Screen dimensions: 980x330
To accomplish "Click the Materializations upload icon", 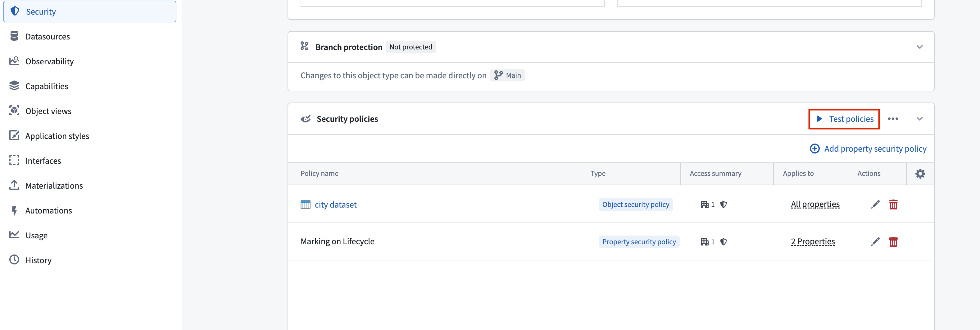I will (15, 186).
